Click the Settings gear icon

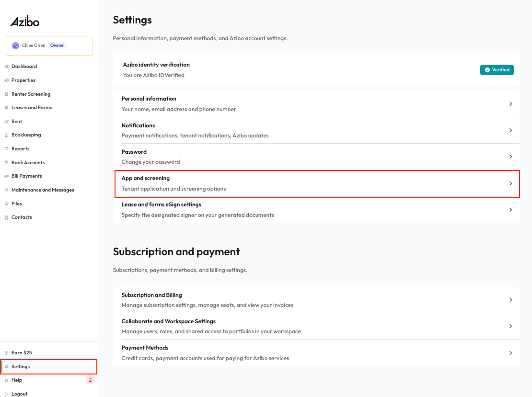(6, 367)
